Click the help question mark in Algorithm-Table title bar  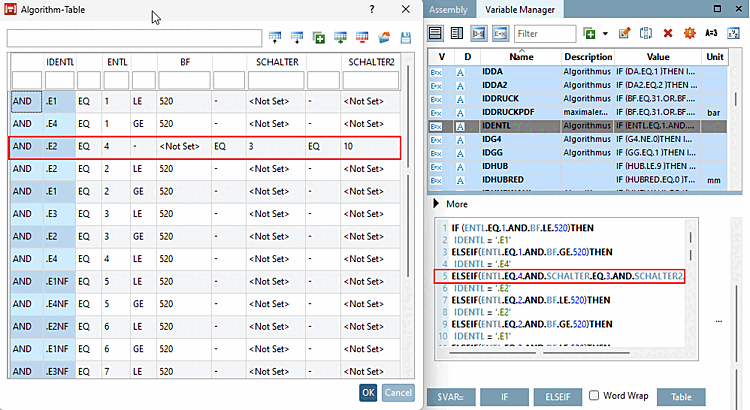(372, 9)
